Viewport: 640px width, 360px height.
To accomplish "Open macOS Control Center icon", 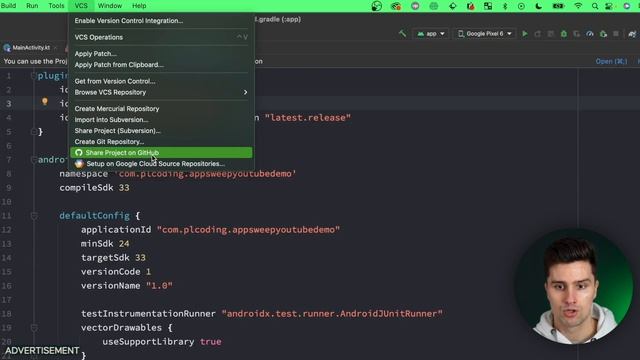I will (609, 6).
